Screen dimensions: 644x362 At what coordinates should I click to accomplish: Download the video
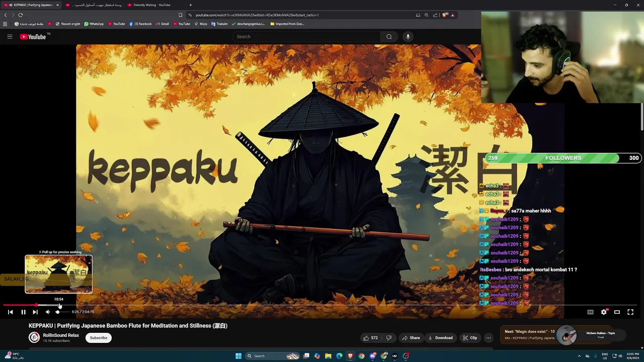pos(440,338)
